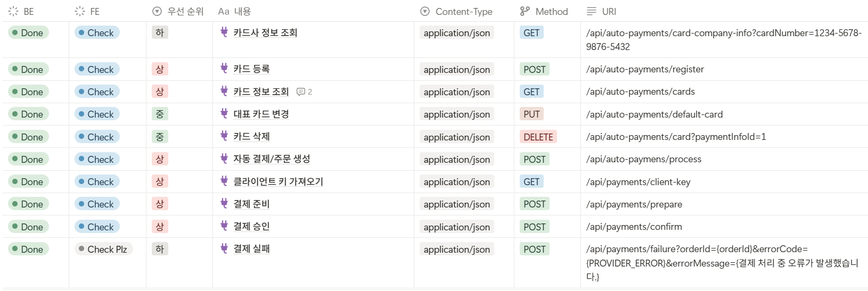This screenshot has height=291, width=868.
Task: Click the Method column branch icon
Action: point(525,11)
